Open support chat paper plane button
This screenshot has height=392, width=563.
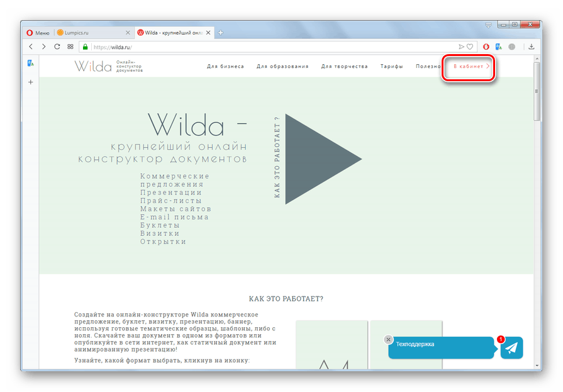point(511,348)
